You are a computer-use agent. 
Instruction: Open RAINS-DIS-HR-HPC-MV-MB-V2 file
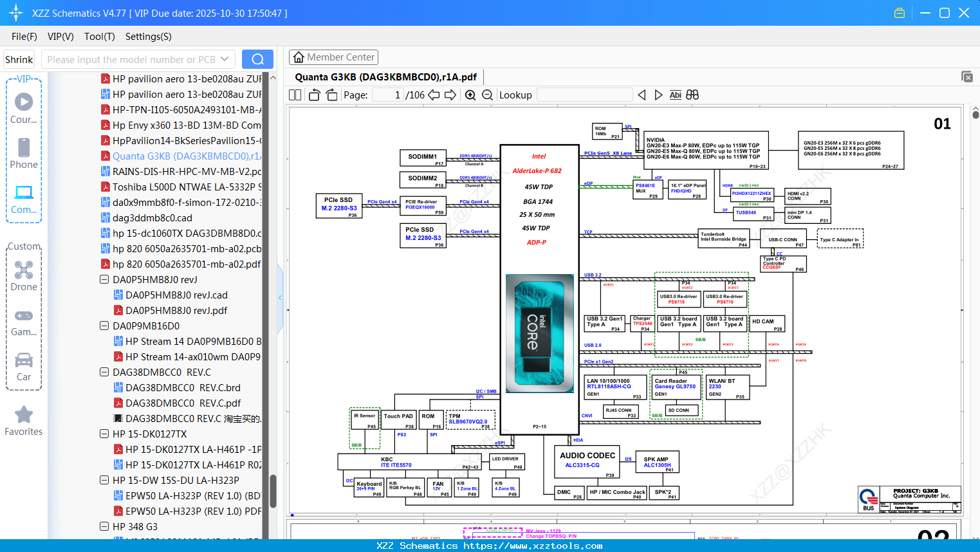[181, 172]
